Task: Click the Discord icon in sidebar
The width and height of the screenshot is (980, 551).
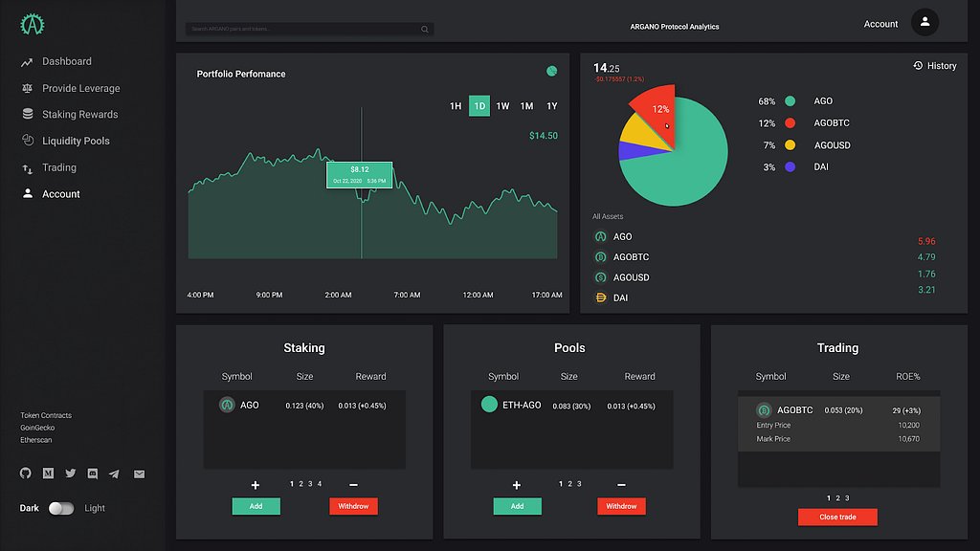Action: coord(93,474)
